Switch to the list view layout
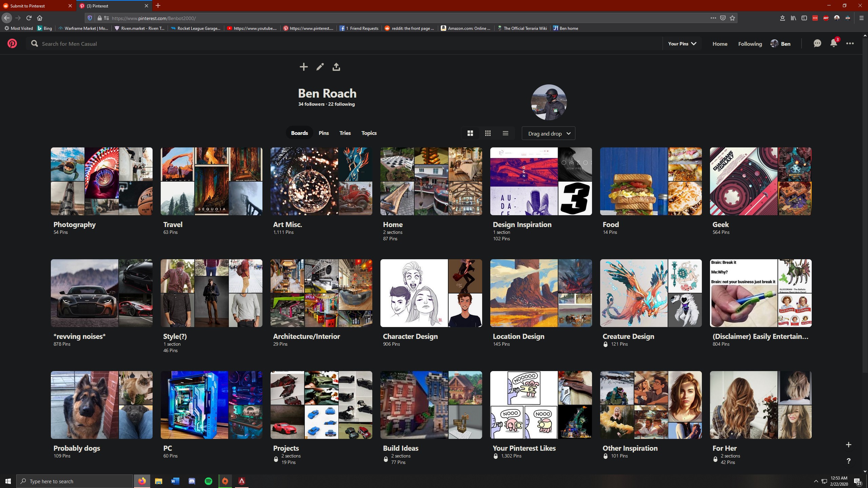The height and width of the screenshot is (488, 868). pos(505,133)
